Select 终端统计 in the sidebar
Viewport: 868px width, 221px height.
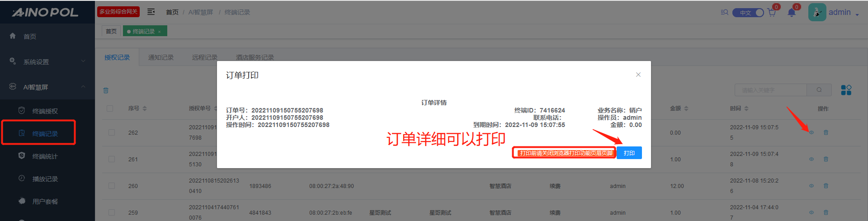coord(45,156)
